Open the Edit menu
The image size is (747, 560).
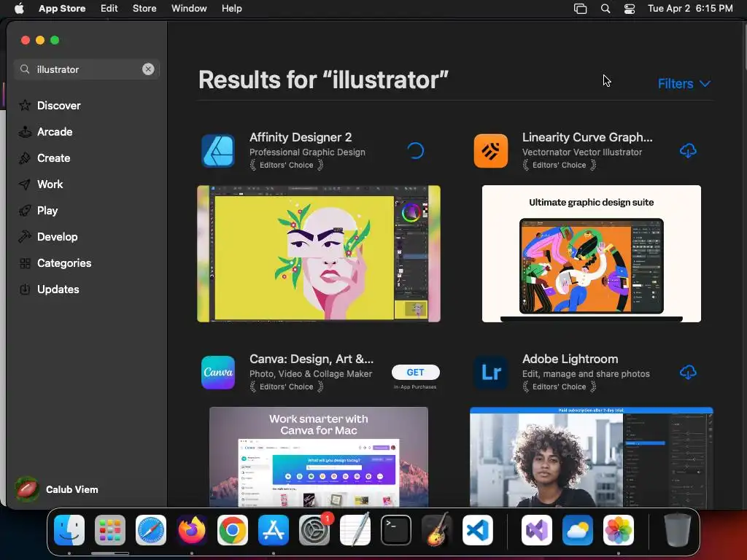(109, 9)
